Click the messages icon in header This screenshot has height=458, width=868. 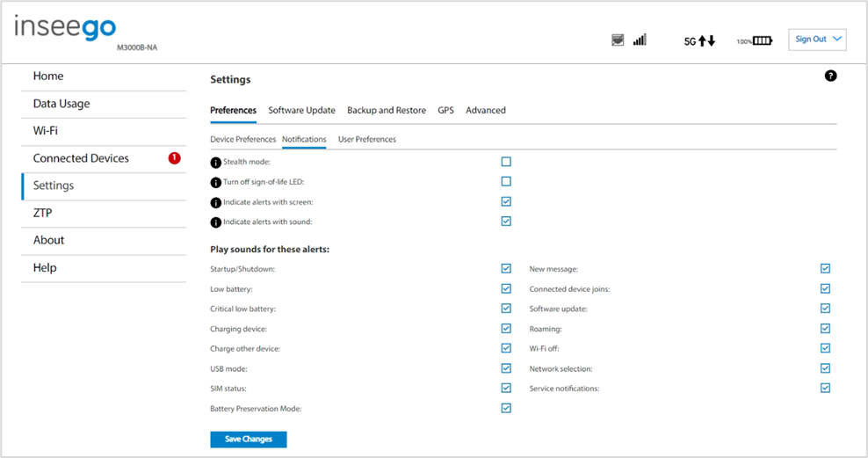[x=618, y=40]
